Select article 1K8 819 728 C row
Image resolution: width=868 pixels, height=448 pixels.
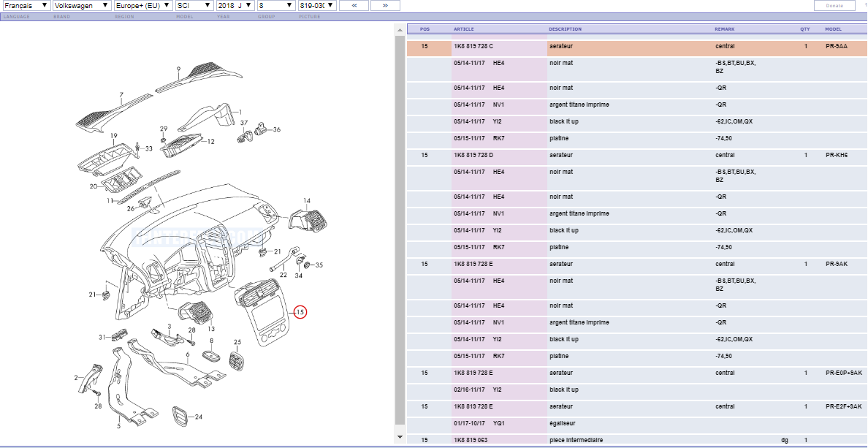tap(637, 47)
